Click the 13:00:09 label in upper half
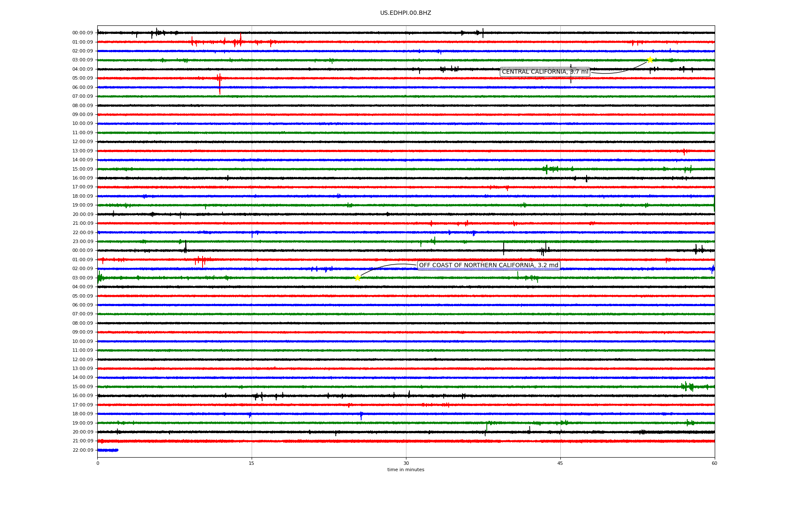The image size is (812, 508). [x=82, y=151]
